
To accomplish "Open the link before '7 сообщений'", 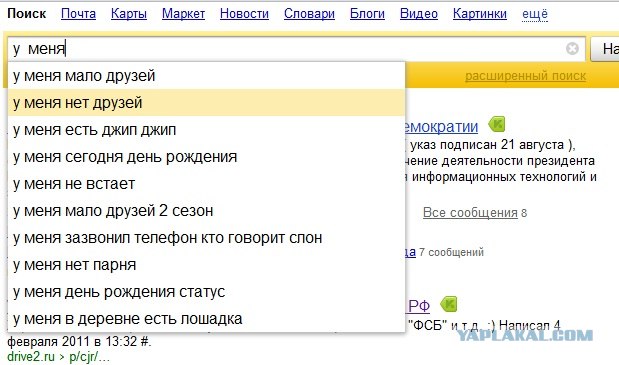I will click(x=411, y=252).
